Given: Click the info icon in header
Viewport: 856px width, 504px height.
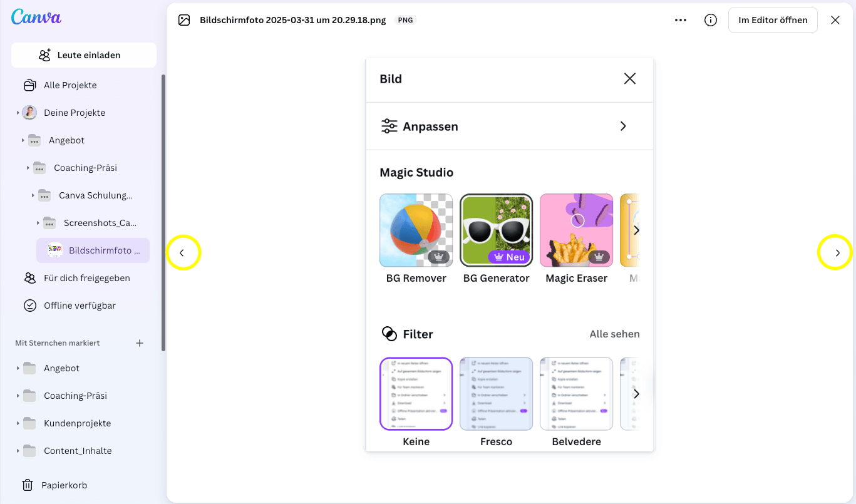Looking at the screenshot, I should tap(711, 20).
